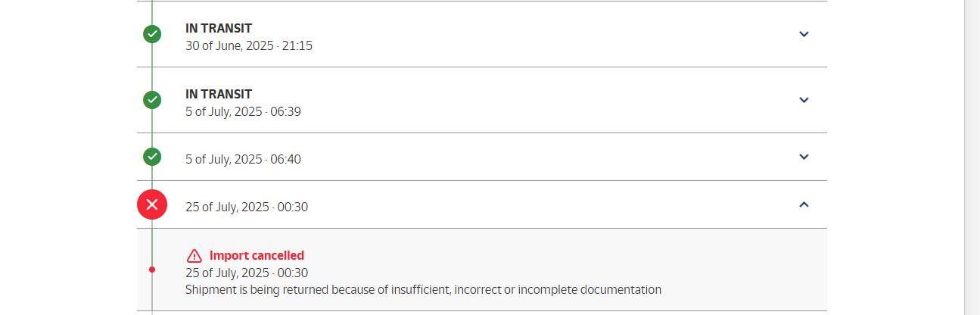
Task: Click the red X failure status icon
Action: point(152,204)
